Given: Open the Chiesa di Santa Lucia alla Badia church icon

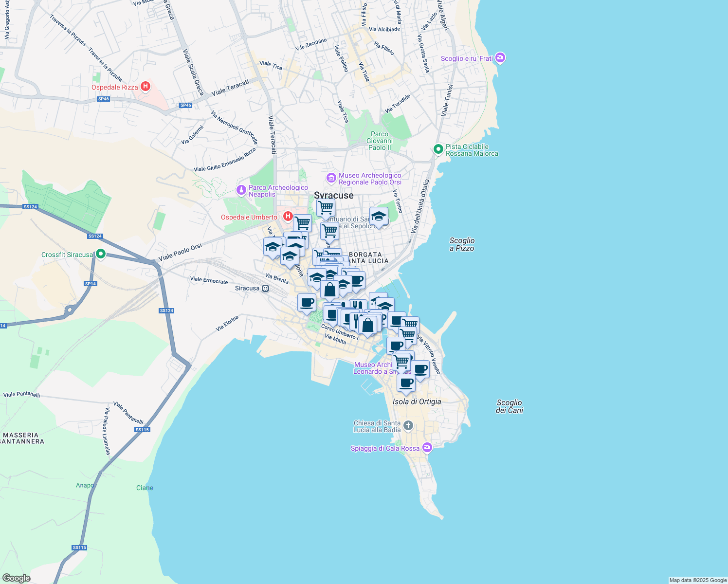Looking at the screenshot, I should tap(408, 426).
